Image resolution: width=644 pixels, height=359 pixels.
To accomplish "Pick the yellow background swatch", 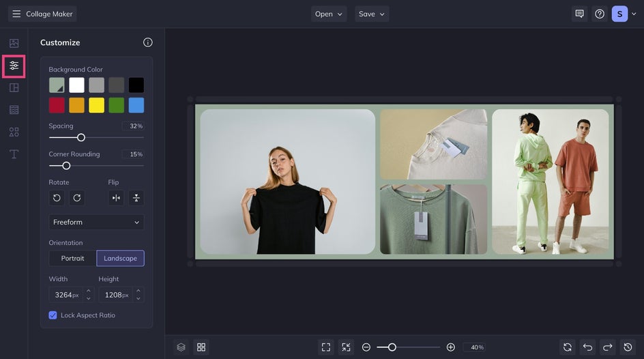I will [x=96, y=105].
